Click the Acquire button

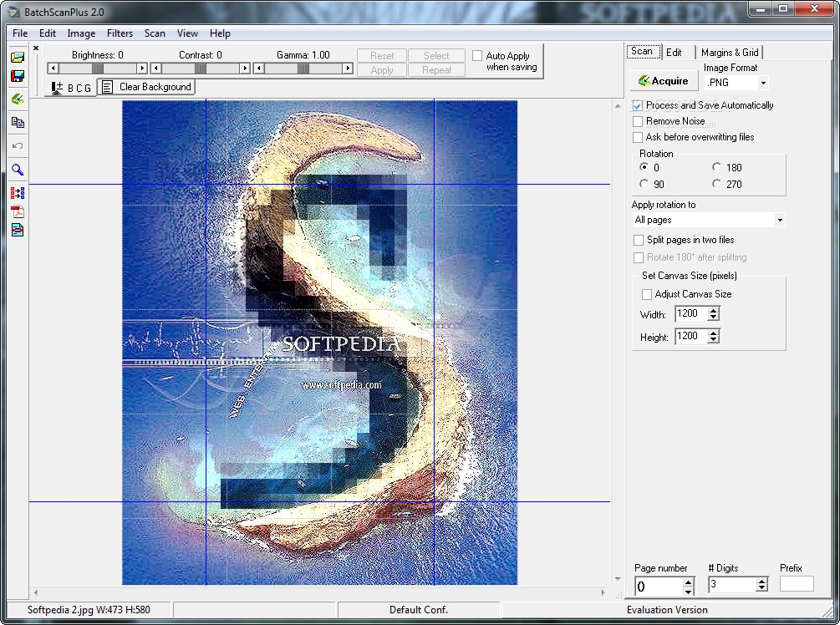pyautogui.click(x=664, y=81)
